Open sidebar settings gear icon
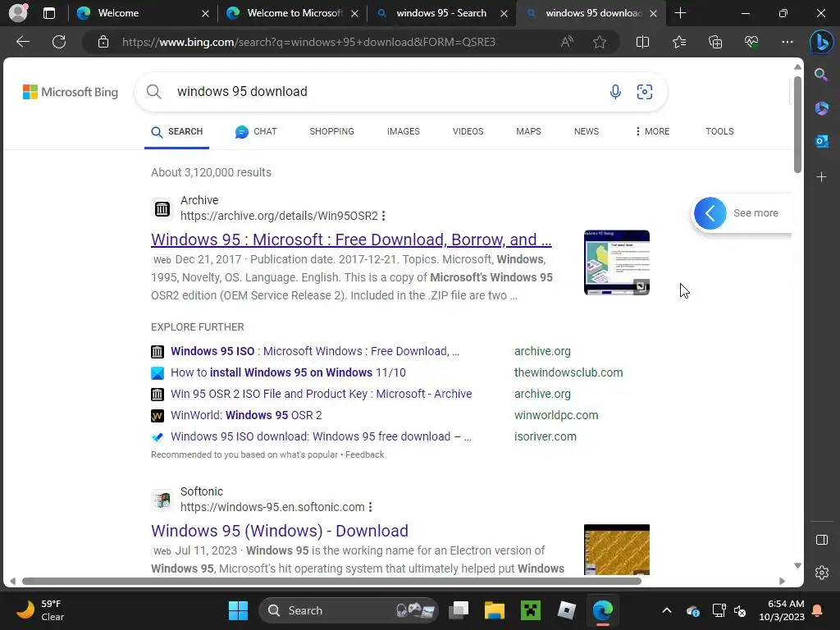Viewport: 840px width, 630px height. click(x=821, y=572)
